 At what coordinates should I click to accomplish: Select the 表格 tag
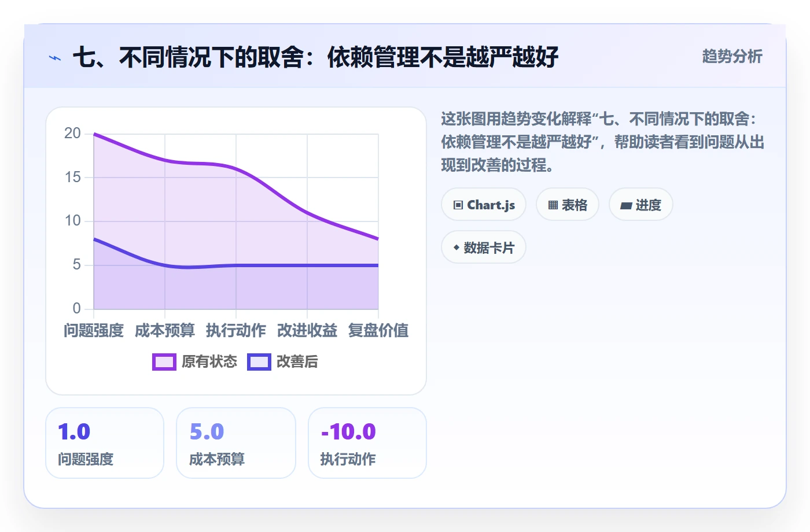click(568, 205)
